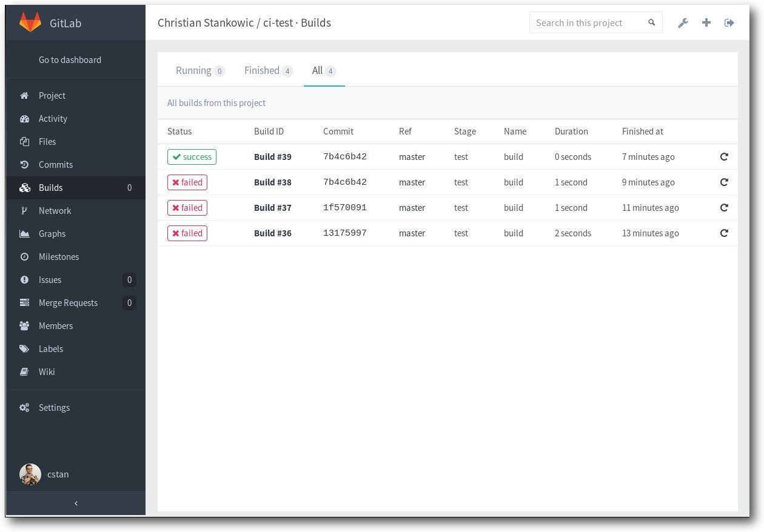Screen dimensions: 764x532
Task: Retry Build #37 using its refresh icon
Action: coord(724,208)
